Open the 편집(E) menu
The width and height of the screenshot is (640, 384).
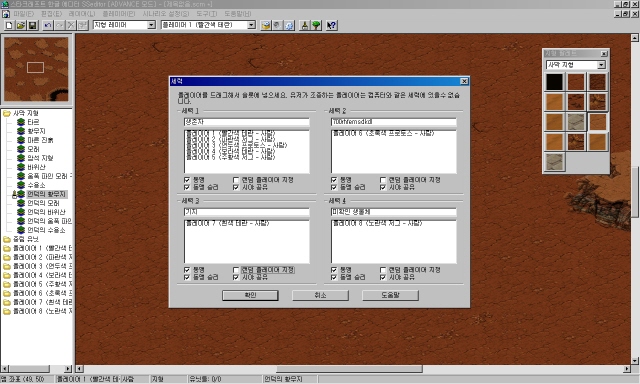click(x=51, y=14)
